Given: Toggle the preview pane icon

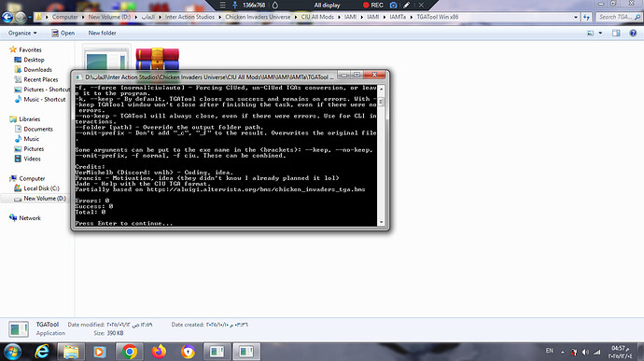Looking at the screenshot, I should click(616, 33).
